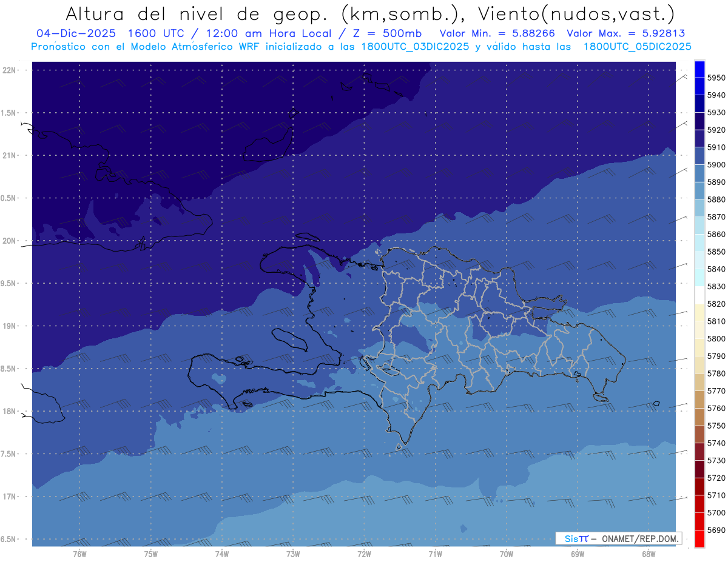This screenshot has width=728, height=562.
Task: Click the 75W longitude label
Action: pos(151,554)
